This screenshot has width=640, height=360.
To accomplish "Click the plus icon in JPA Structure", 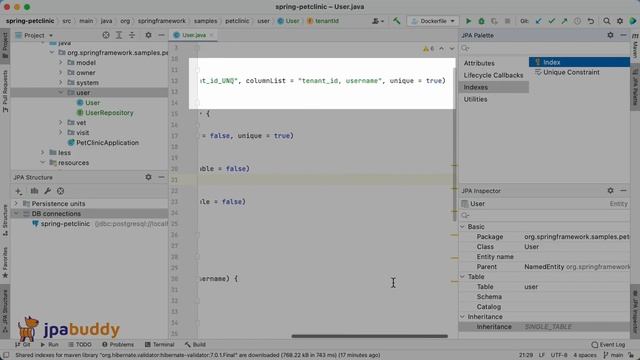I will coord(18,191).
